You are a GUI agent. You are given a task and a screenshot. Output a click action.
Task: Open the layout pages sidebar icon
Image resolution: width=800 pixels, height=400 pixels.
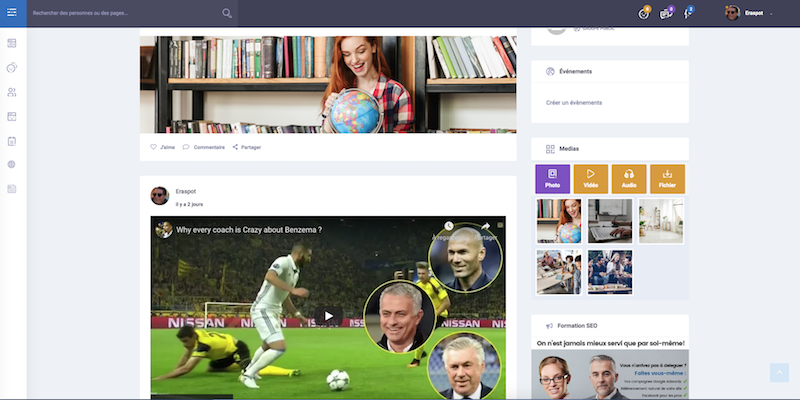click(x=12, y=116)
